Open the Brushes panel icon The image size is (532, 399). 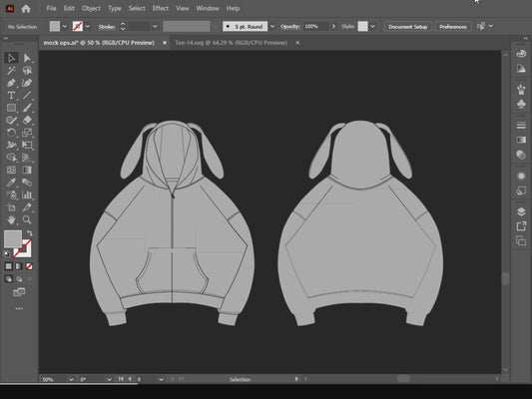(x=521, y=89)
